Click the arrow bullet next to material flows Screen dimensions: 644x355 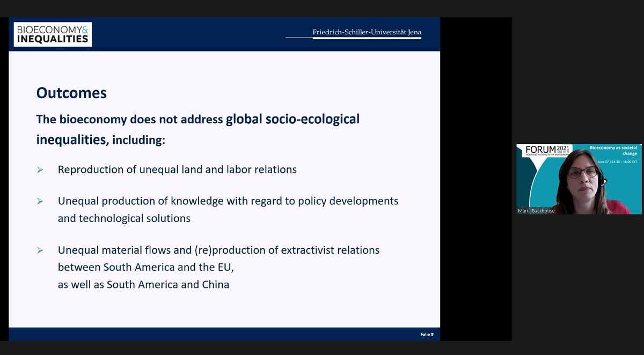[x=39, y=249]
